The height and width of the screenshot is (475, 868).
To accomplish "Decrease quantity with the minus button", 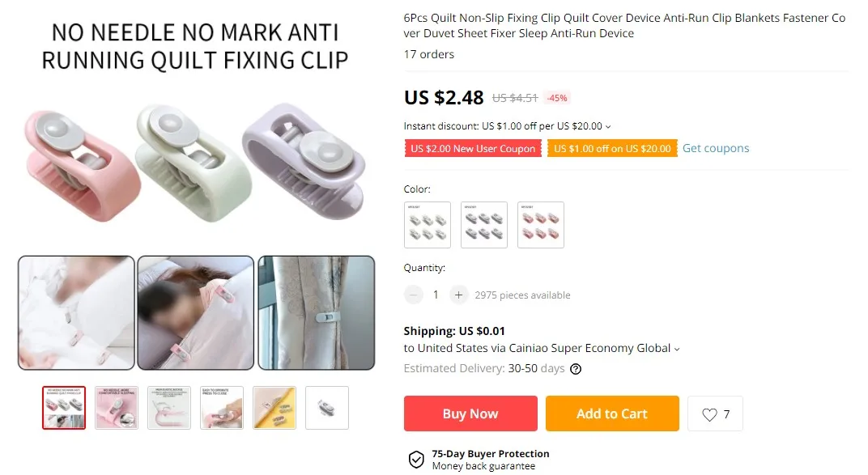I will coord(413,295).
